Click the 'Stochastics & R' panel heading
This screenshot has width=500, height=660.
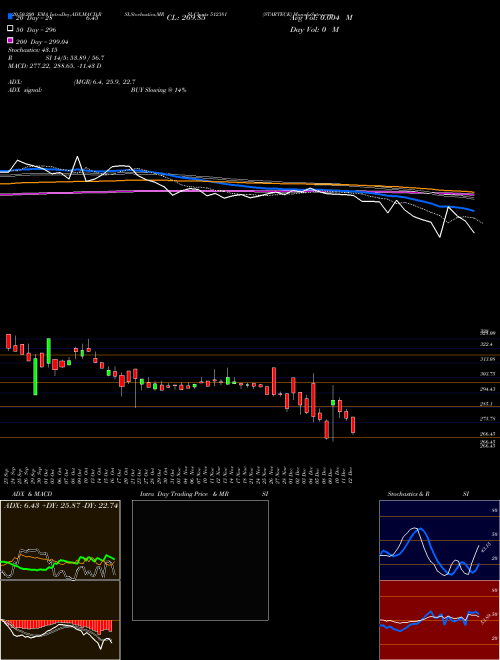408,494
